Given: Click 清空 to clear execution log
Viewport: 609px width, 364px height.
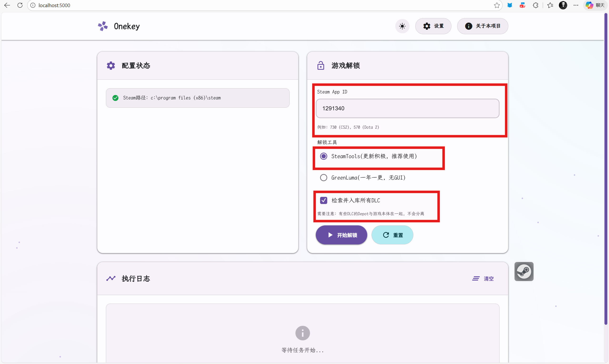Looking at the screenshot, I should tap(483, 279).
